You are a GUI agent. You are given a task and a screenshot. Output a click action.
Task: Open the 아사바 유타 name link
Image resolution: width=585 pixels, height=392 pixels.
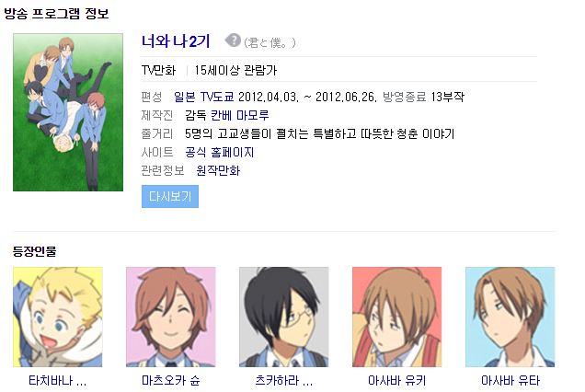(x=510, y=381)
